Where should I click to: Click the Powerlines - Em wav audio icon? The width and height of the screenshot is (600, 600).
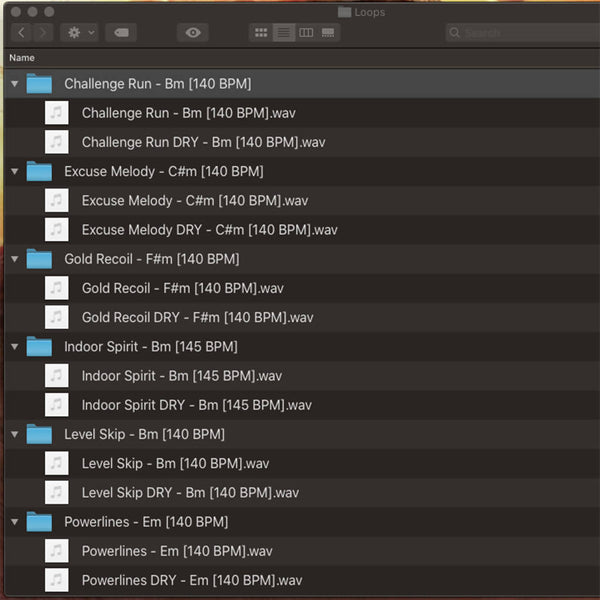tap(57, 551)
